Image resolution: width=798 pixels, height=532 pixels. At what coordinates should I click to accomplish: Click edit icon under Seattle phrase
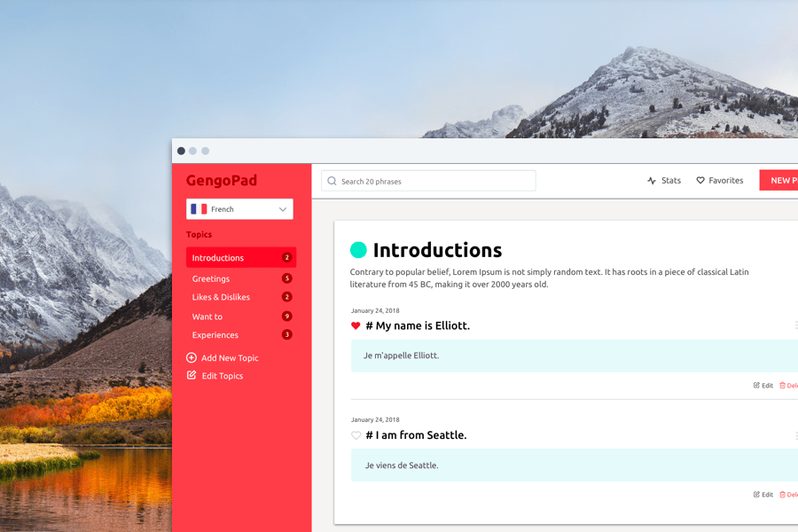coord(756,495)
